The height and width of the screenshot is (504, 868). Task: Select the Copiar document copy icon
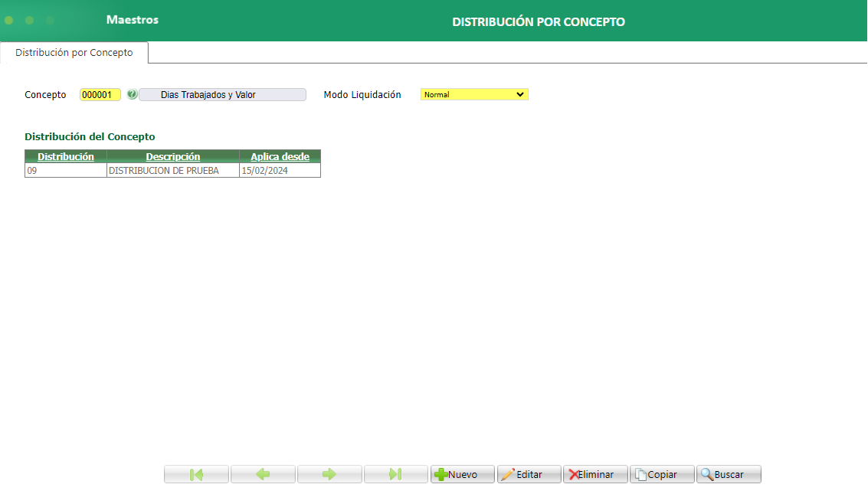[642, 473]
